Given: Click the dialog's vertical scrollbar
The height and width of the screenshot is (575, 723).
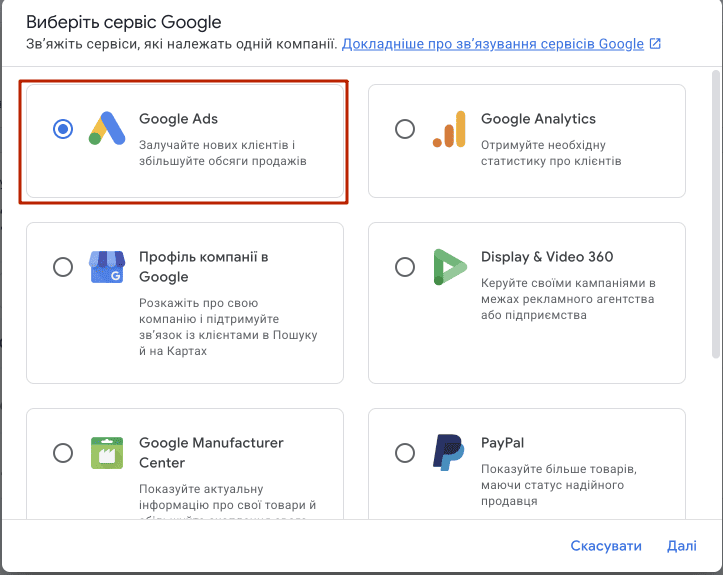Looking at the screenshot, I should (716, 214).
